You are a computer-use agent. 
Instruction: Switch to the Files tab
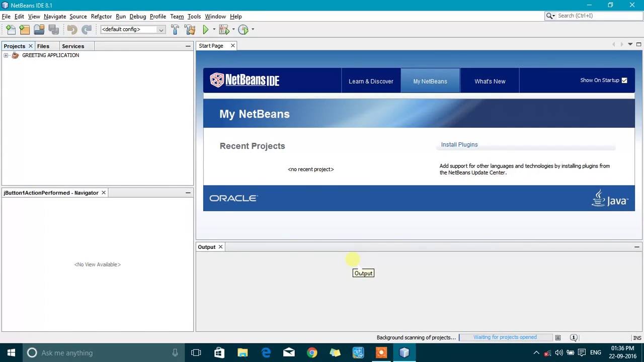43,46
